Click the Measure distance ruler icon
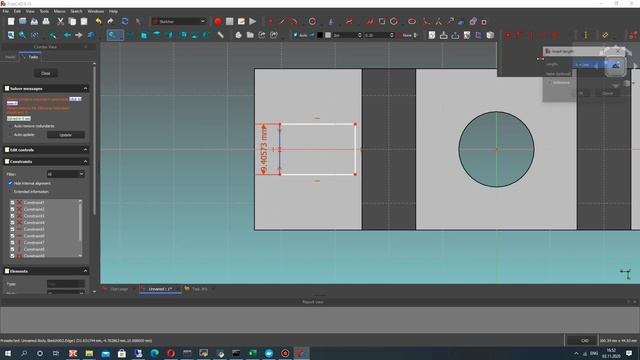Viewport: 640px width, 360px height. 220,35
